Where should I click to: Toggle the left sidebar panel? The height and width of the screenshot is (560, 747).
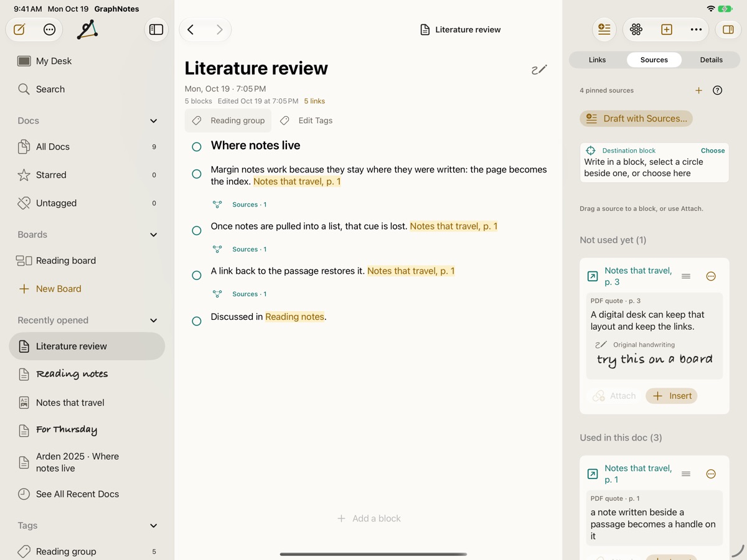click(156, 29)
